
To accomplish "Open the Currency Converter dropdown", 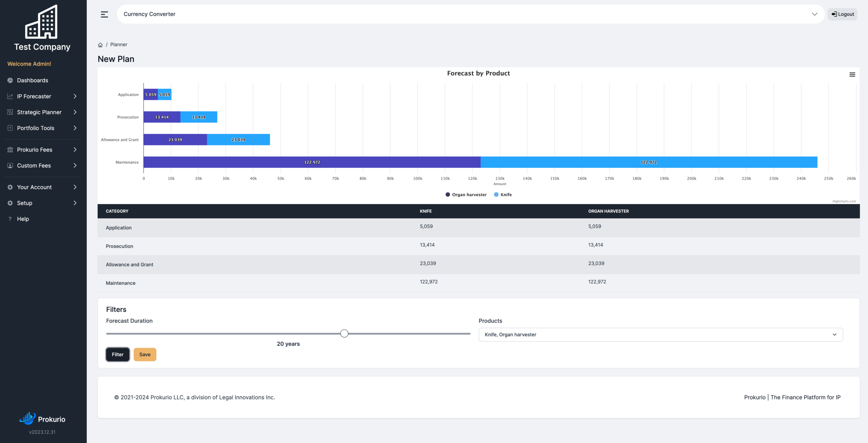I will [x=471, y=14].
